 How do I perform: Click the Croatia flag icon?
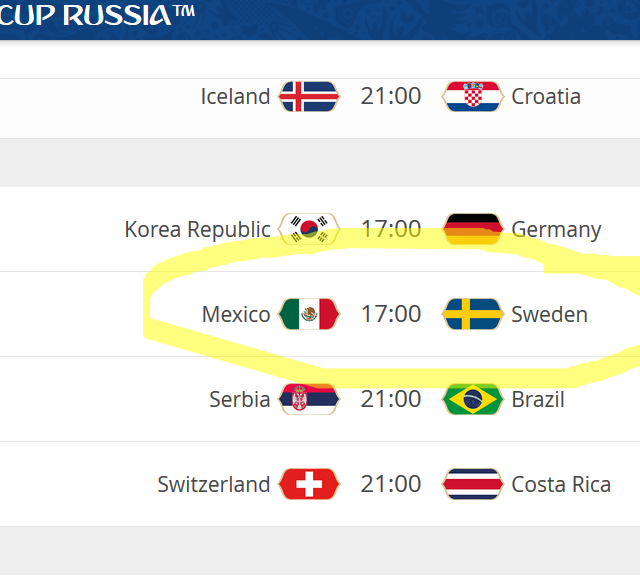tap(472, 97)
